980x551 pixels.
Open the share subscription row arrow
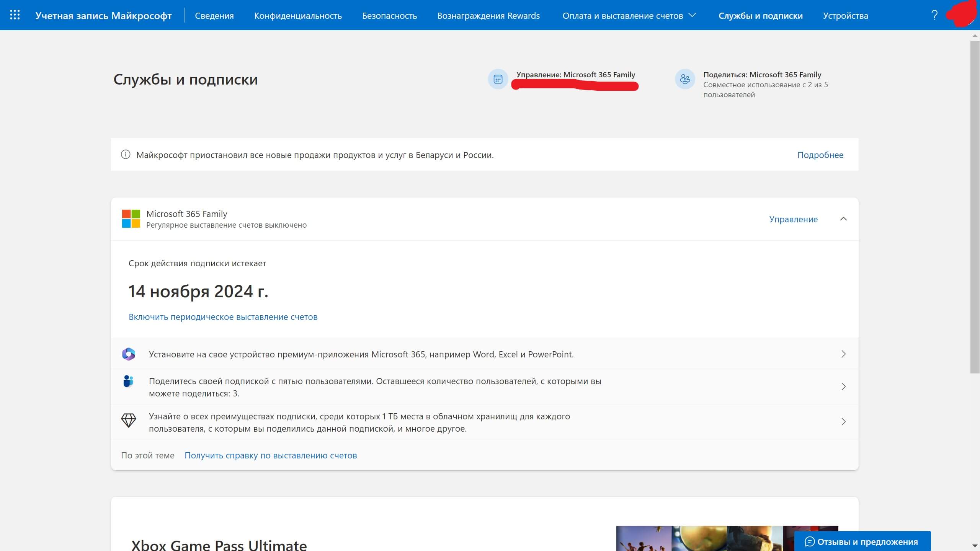point(843,386)
